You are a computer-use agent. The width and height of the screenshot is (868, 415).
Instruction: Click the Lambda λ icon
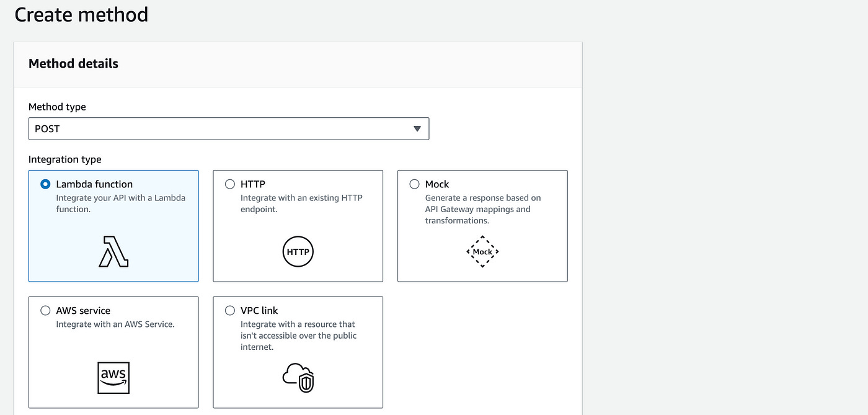pos(113,251)
